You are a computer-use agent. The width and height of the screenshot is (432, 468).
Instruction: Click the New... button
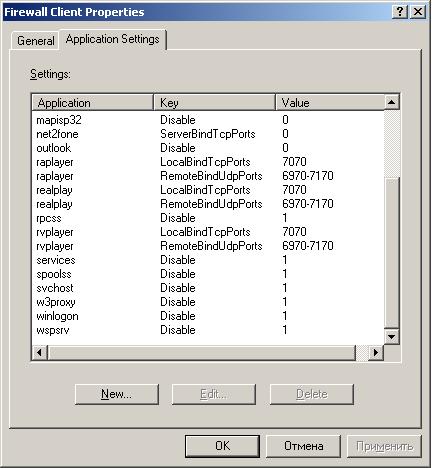[x=117, y=394]
